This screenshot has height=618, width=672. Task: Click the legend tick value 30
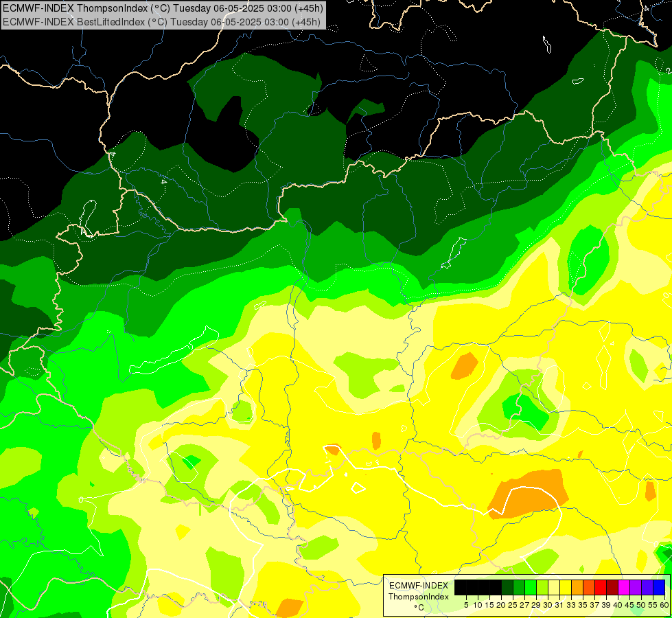(x=548, y=605)
